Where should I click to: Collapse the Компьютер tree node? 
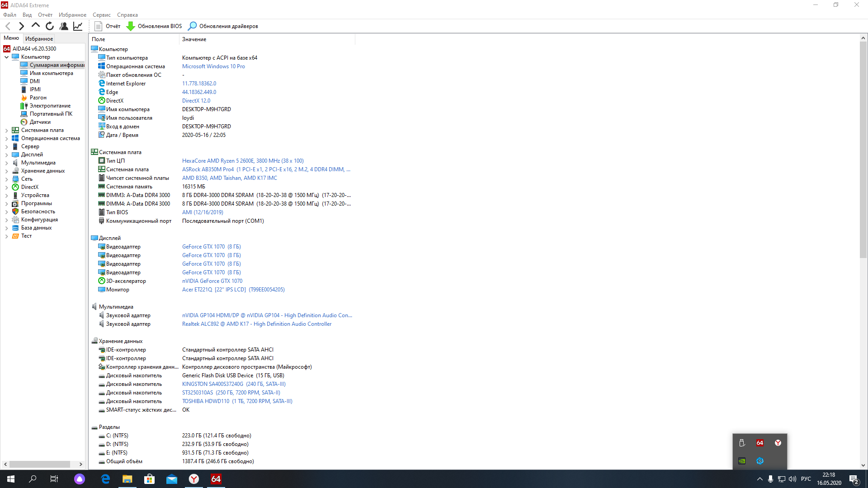6,57
